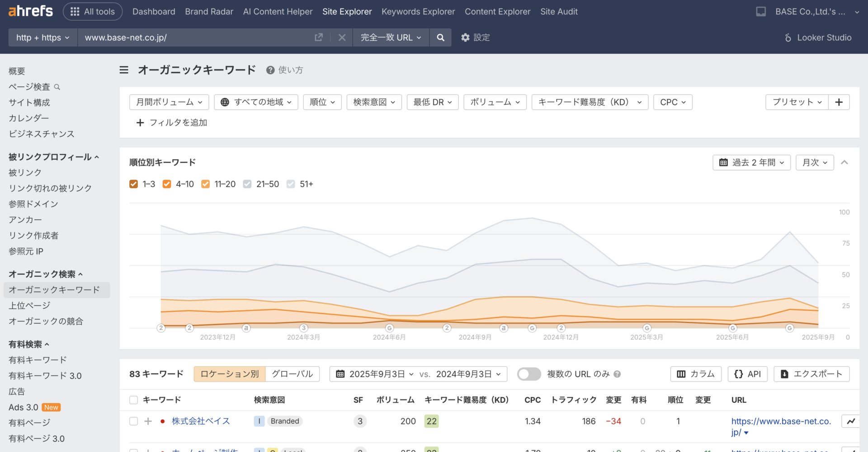Click エクスポート export button

811,374
